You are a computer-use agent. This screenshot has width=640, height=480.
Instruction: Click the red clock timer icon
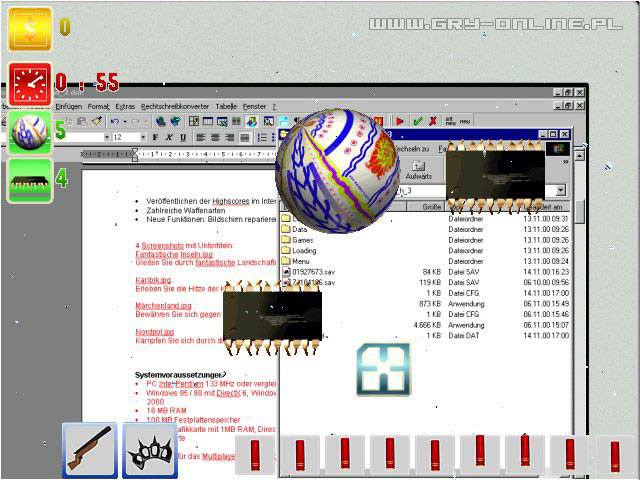click(30, 84)
